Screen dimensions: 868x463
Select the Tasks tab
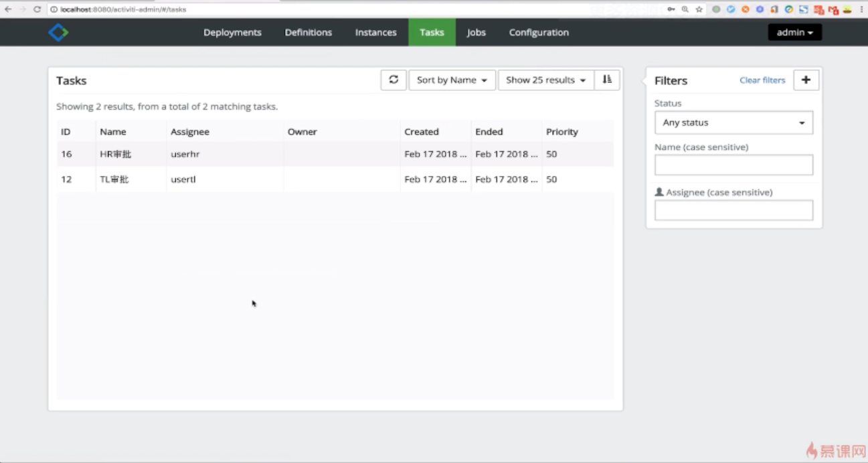click(432, 32)
